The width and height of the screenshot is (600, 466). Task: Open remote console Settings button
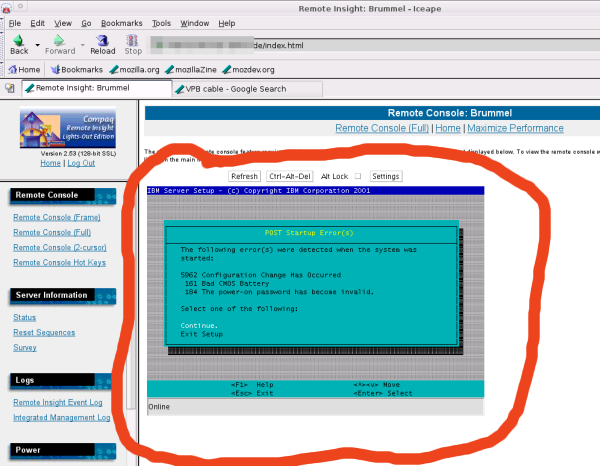[386, 176]
